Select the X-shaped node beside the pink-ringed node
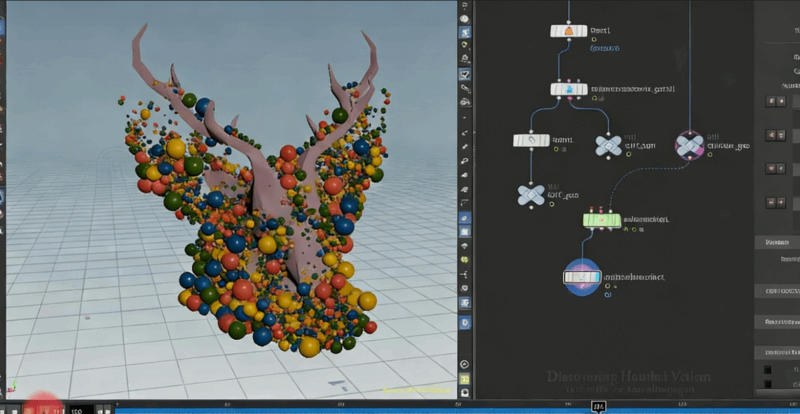The height and width of the screenshot is (414, 800). 608,146
